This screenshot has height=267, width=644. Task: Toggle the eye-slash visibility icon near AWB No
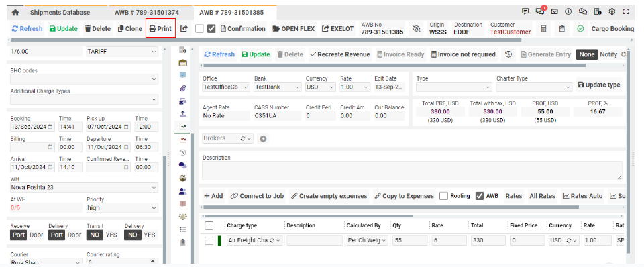click(x=417, y=29)
